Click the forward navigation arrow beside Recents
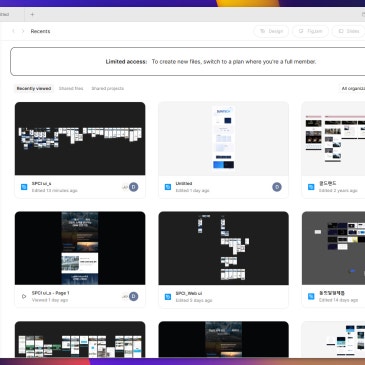 point(23,31)
